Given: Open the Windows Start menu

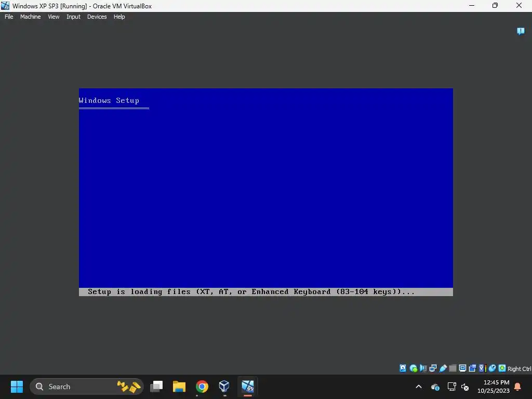Looking at the screenshot, I should [x=17, y=387].
